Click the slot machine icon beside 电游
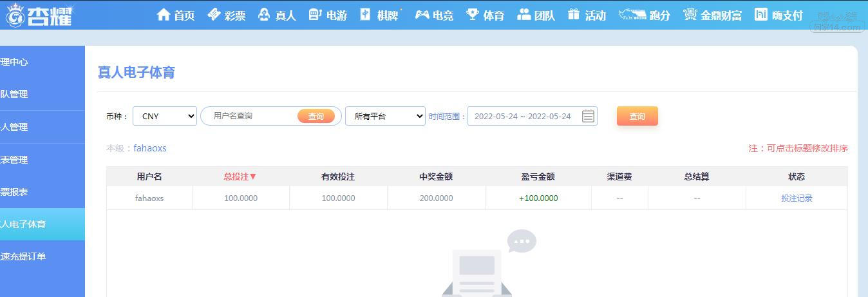This screenshot has height=297, width=868. pos(314,14)
